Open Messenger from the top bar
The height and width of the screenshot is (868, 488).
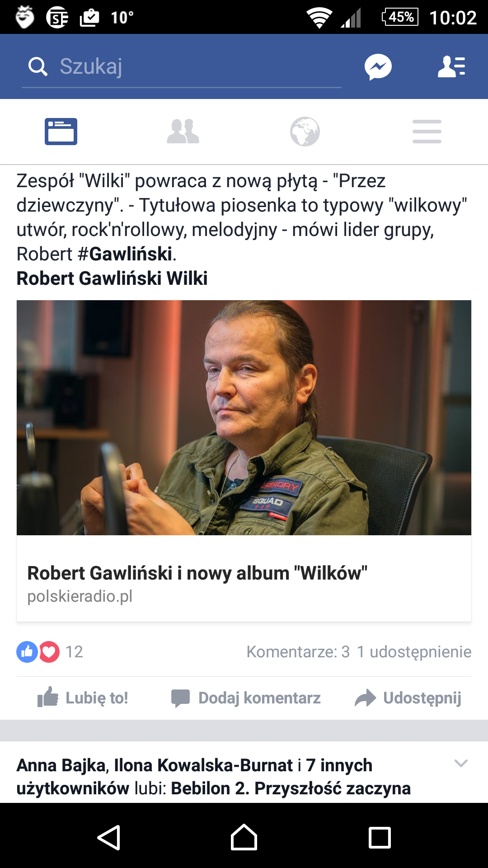click(378, 67)
